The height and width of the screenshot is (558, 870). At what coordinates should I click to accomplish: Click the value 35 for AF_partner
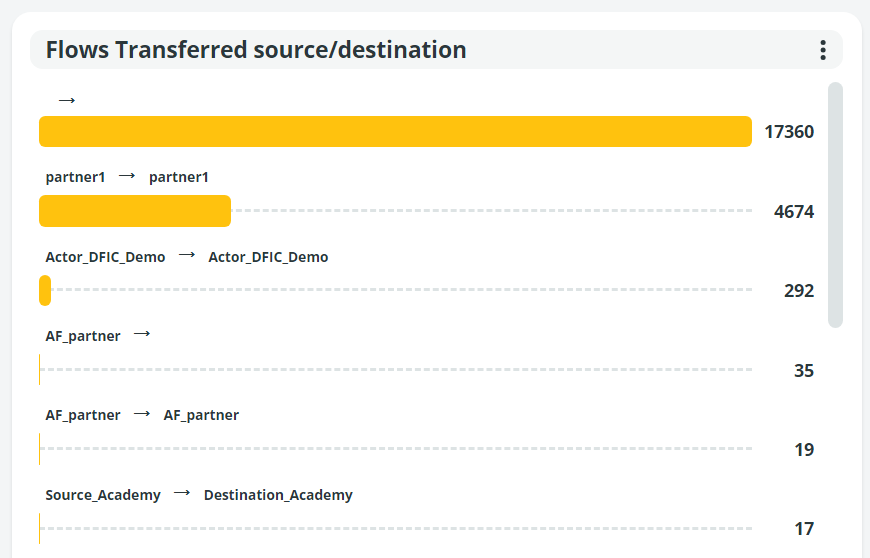click(804, 370)
